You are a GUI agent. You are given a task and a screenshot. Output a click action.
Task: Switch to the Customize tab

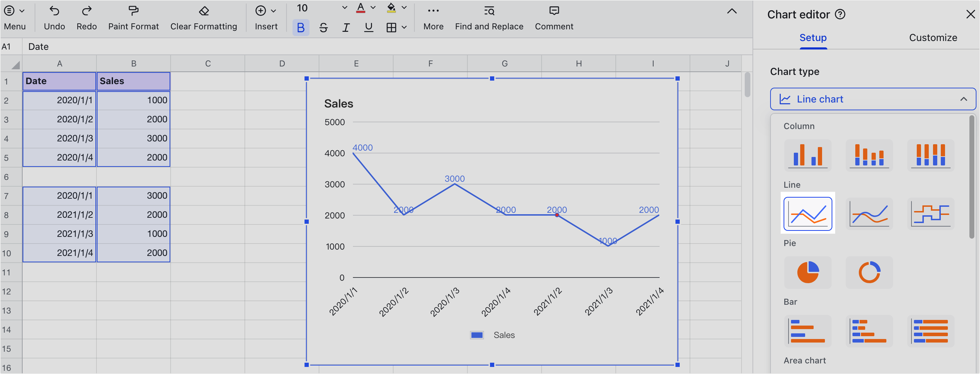coord(933,38)
